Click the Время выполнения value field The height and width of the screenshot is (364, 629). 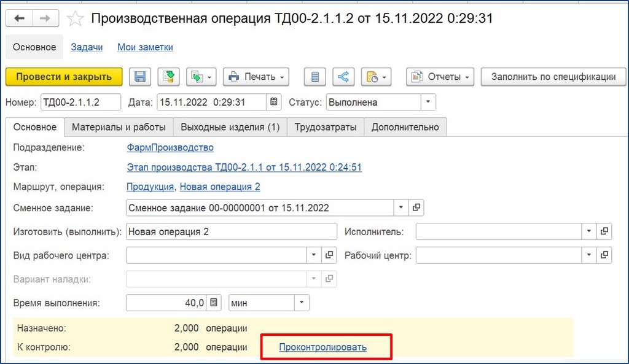point(166,303)
